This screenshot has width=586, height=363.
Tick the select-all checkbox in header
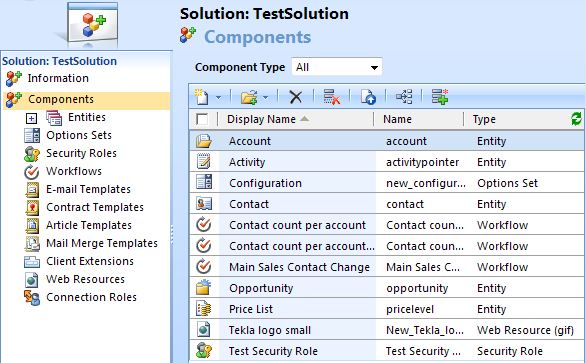[x=202, y=119]
